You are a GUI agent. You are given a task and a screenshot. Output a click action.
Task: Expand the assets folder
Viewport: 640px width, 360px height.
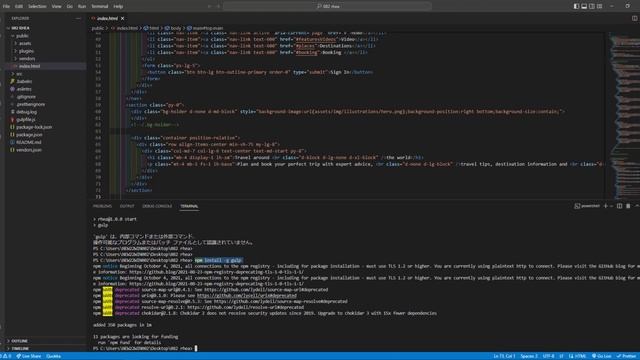point(24,43)
